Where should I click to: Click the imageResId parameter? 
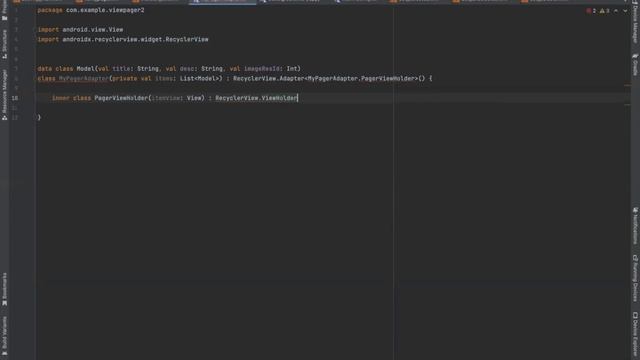262,69
